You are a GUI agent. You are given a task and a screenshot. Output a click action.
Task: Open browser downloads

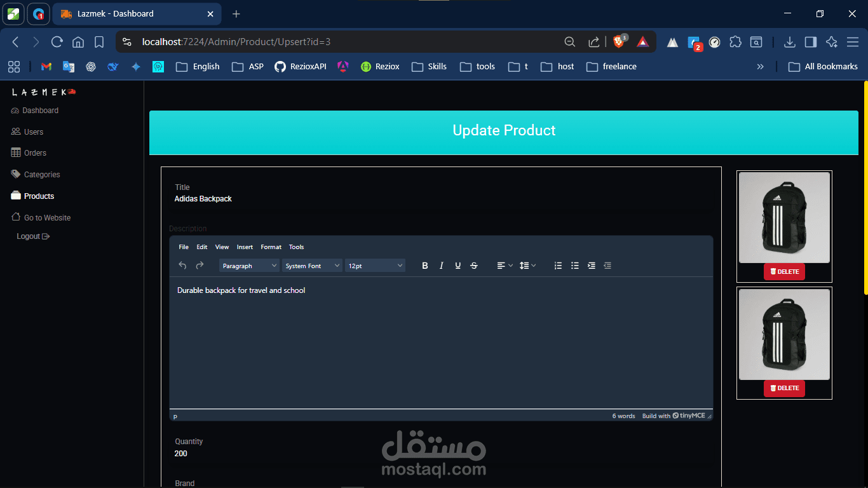[789, 42]
